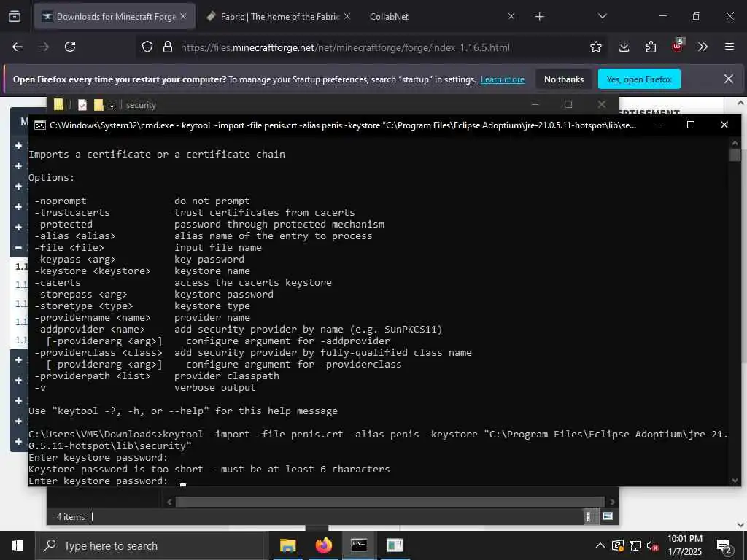Click the Explorer window folder icon

pos(58,105)
